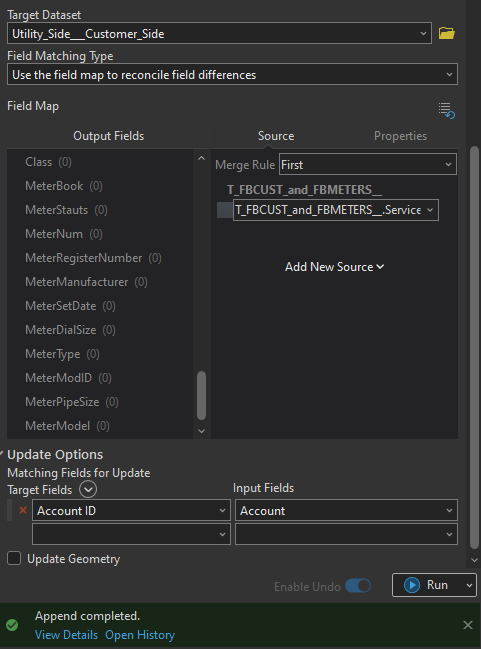Image resolution: width=481 pixels, height=649 pixels.
Task: Open the View Details link
Action: tap(67, 635)
